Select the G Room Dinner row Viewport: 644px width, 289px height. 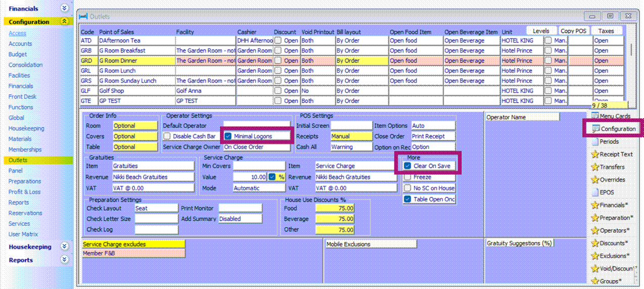352,61
